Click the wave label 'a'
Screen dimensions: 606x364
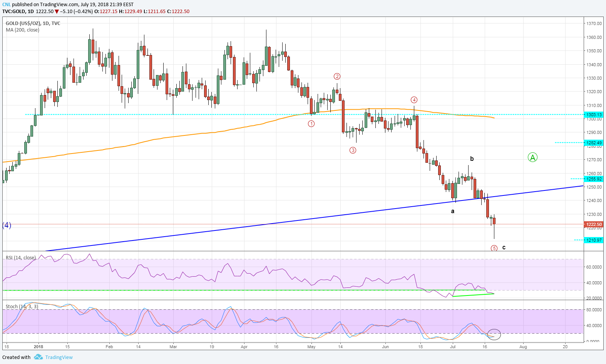tap(453, 211)
